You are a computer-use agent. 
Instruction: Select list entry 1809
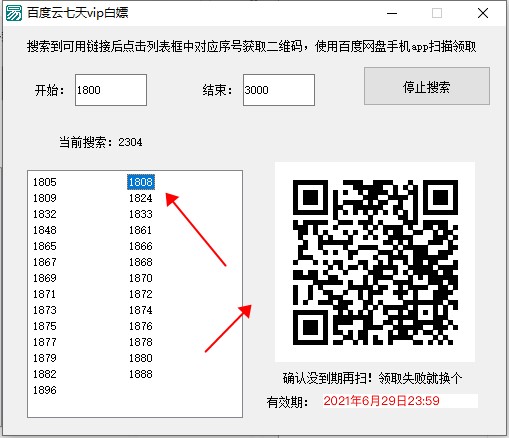tap(45, 198)
